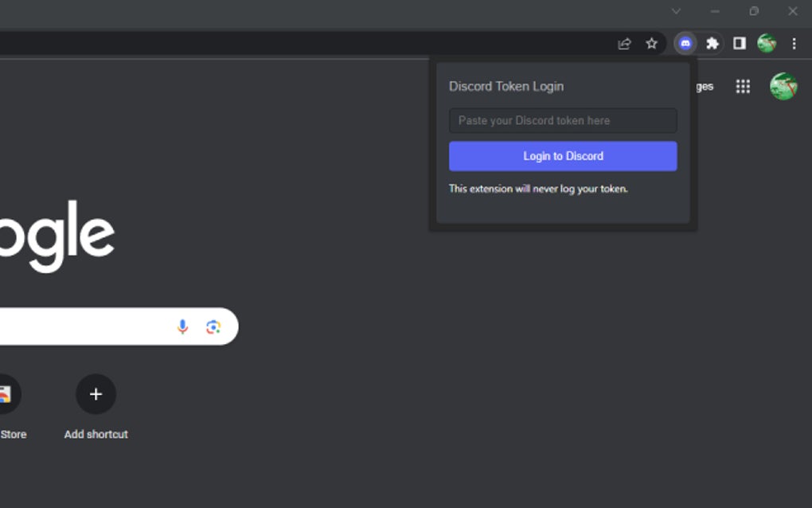
Task: Click the Google logo
Action: (56, 235)
